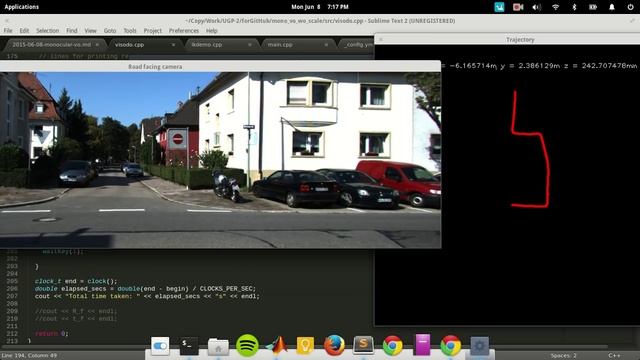Click the 'return 0;' line
Image resolution: width=640 pixels, height=360 pixels.
tap(51, 333)
